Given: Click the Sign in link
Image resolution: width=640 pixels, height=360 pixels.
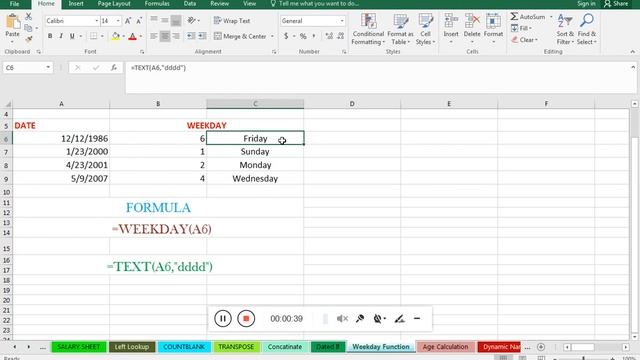Looking at the screenshot, I should point(586,4).
